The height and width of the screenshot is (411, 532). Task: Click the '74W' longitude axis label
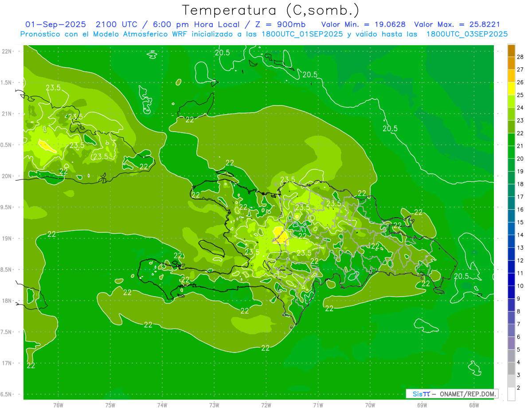pos(162,405)
